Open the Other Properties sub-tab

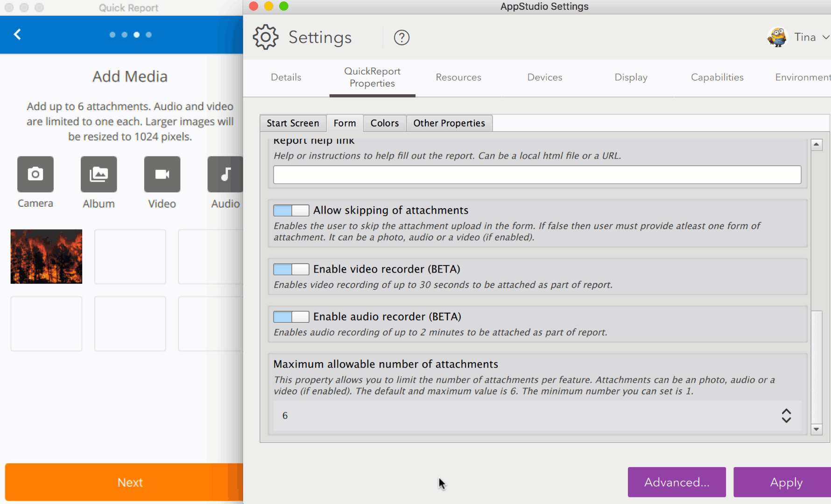449,123
